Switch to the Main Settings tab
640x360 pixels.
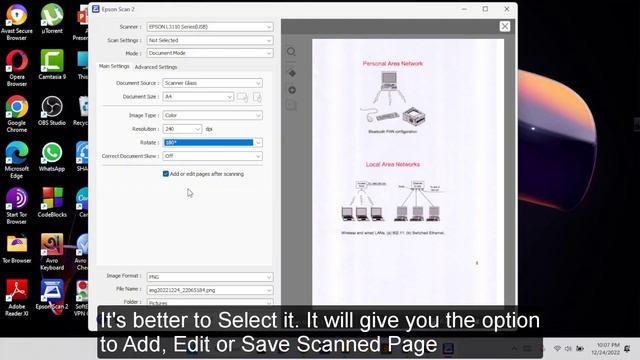pyautogui.click(x=114, y=66)
